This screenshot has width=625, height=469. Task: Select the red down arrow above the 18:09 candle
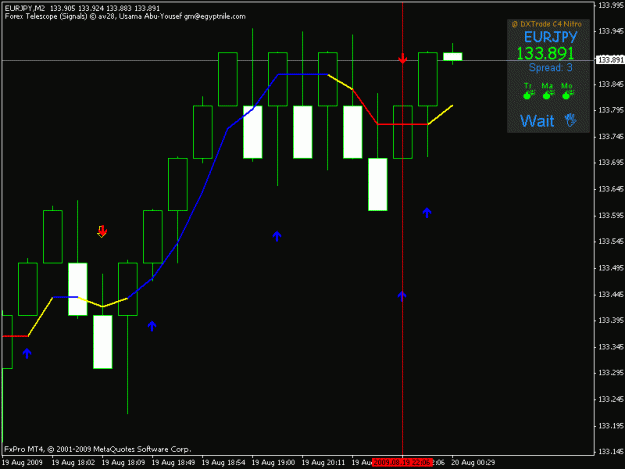pos(102,231)
